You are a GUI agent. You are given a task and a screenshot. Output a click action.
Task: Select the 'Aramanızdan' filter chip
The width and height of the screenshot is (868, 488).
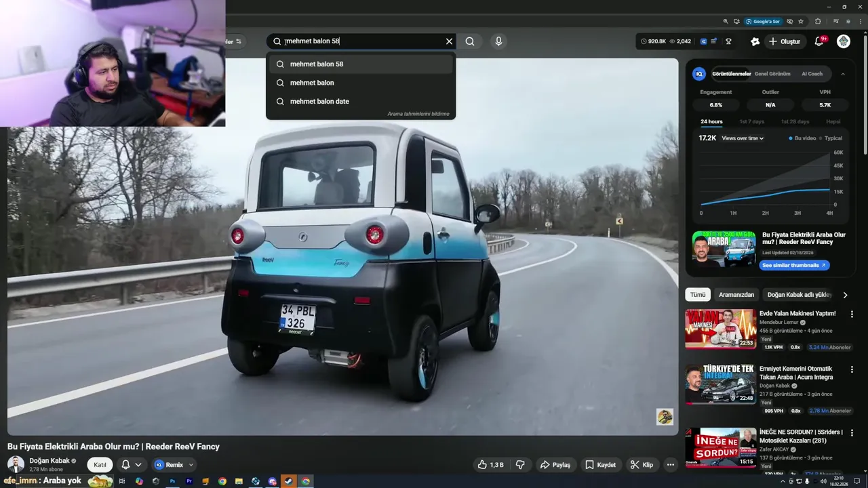736,295
